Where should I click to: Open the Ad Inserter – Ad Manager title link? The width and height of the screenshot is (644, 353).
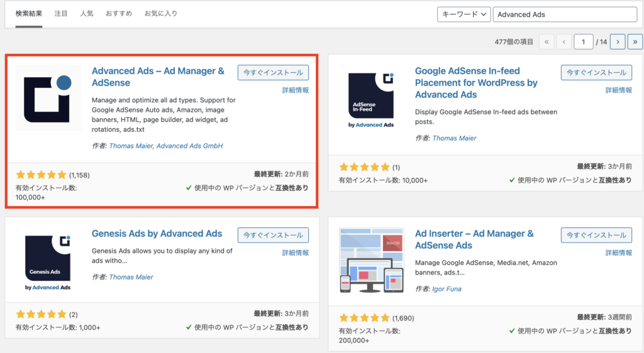(474, 239)
